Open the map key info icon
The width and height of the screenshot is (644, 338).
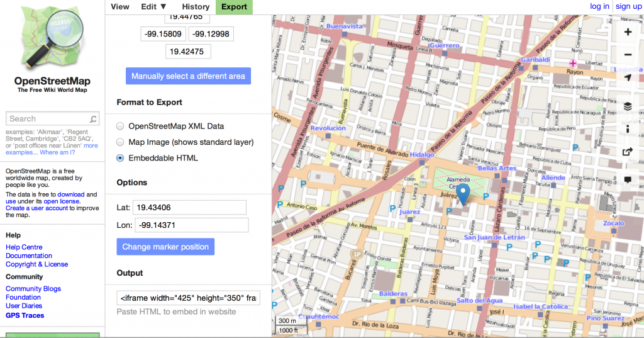[628, 129]
